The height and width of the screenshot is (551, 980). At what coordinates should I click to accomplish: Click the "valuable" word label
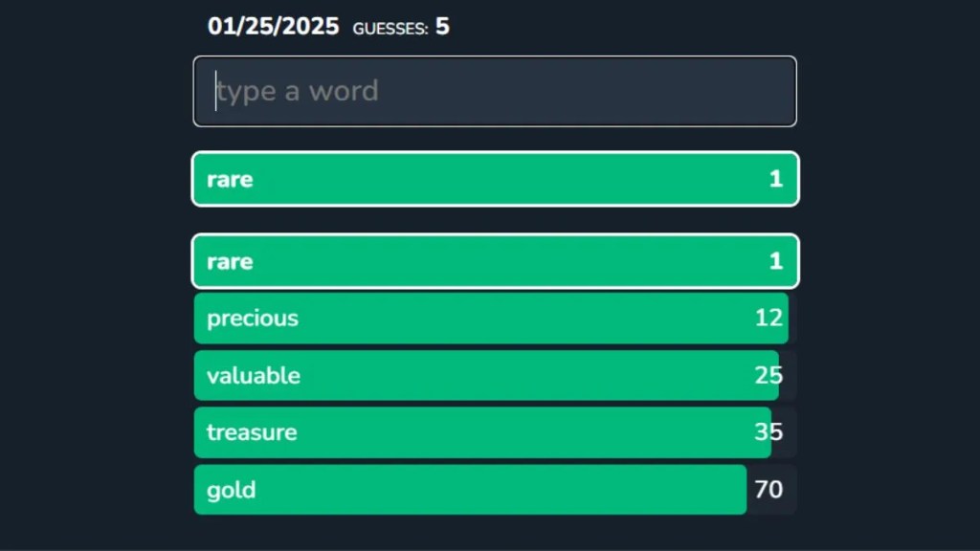254,375
